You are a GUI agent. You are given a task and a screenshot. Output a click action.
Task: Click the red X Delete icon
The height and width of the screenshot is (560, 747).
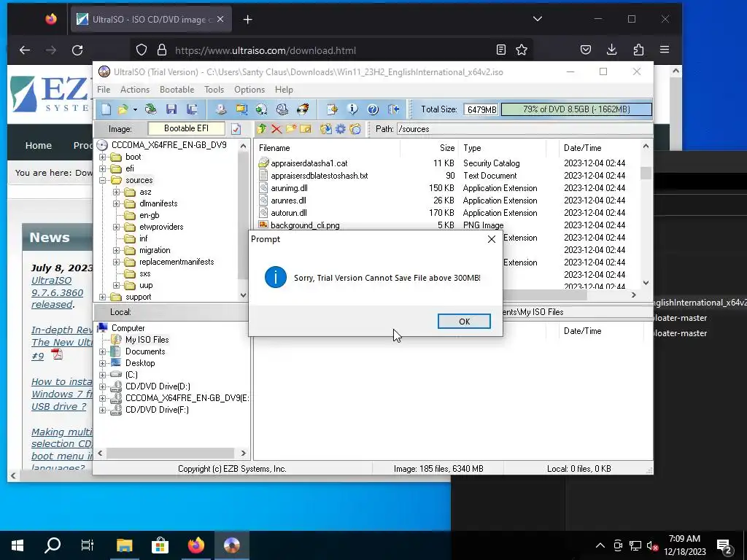pos(276,129)
